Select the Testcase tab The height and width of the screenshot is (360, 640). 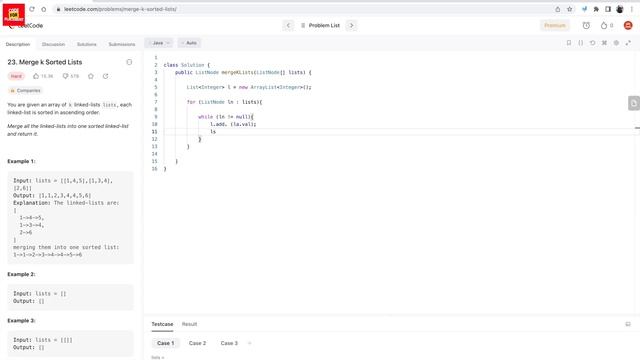(162, 324)
